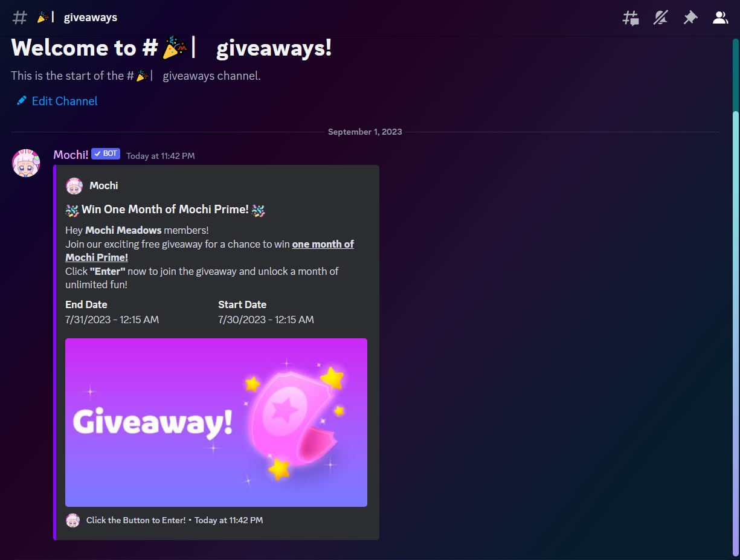Open the Giveaway! banner image
This screenshot has width=740, height=560.
click(x=216, y=422)
